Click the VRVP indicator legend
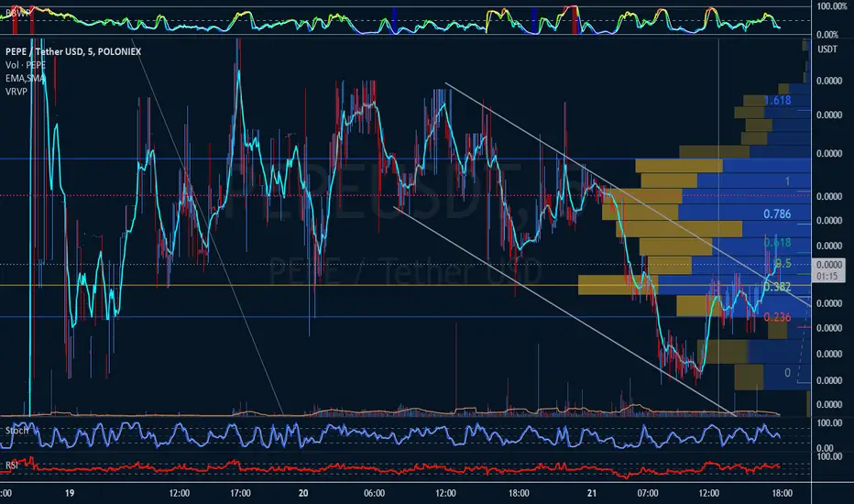Viewport: 854px width, 504px height. click(16, 92)
